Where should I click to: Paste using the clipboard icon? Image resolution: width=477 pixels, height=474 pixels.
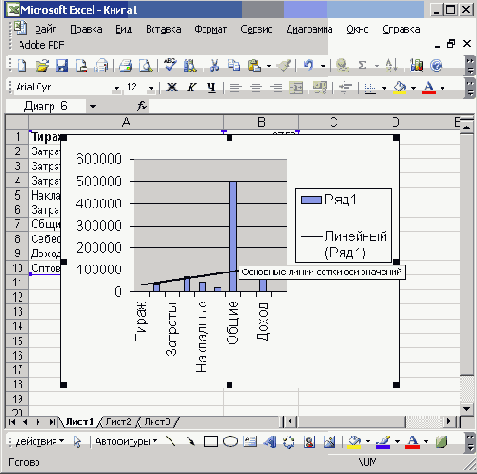(254, 65)
